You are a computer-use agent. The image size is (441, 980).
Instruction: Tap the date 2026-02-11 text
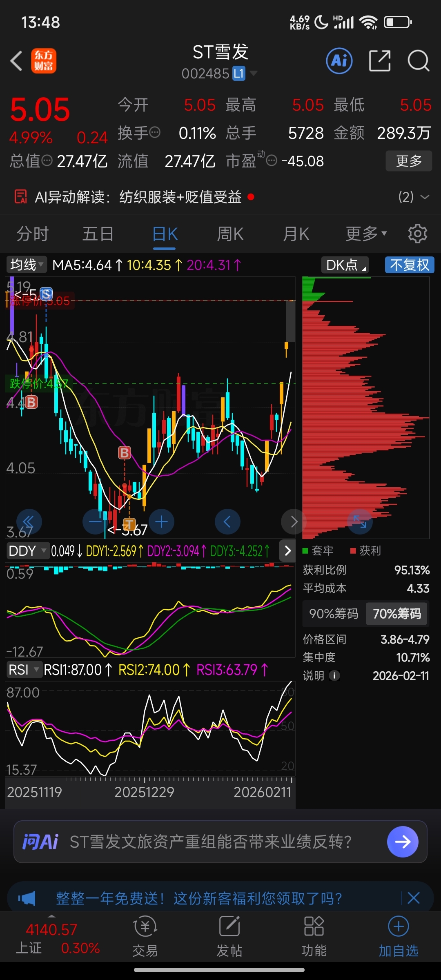point(401,676)
